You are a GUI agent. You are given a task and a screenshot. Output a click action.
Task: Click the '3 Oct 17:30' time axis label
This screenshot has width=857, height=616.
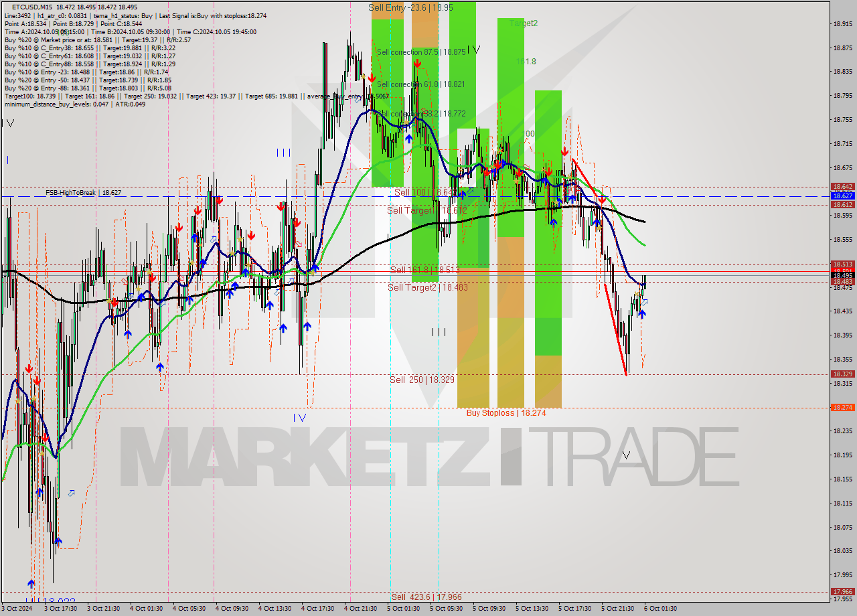pyautogui.click(x=60, y=609)
